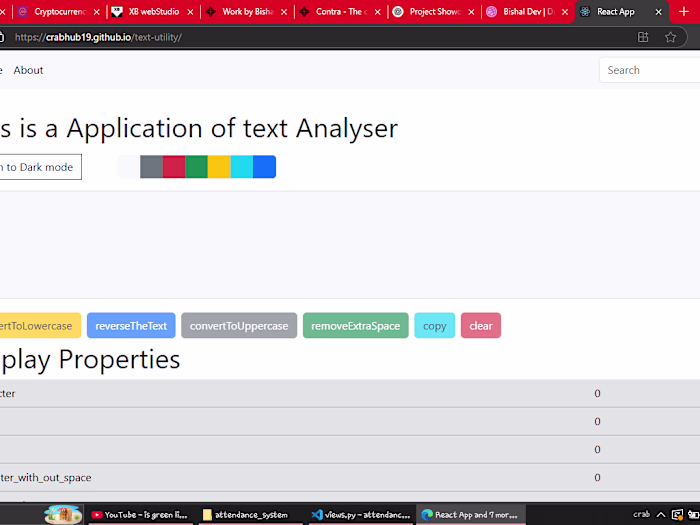
Task: Close the React App tab
Action: point(658,12)
